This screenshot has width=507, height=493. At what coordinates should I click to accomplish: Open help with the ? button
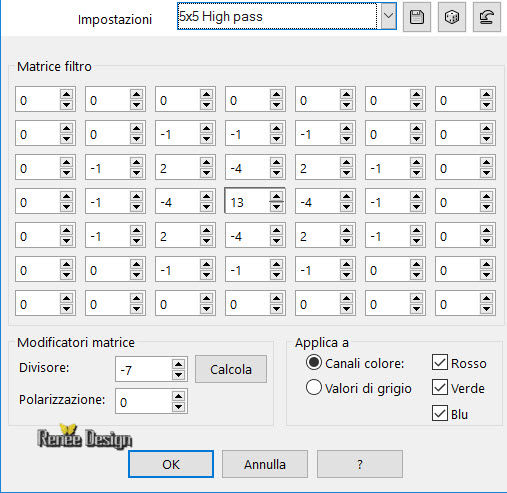[x=360, y=464]
